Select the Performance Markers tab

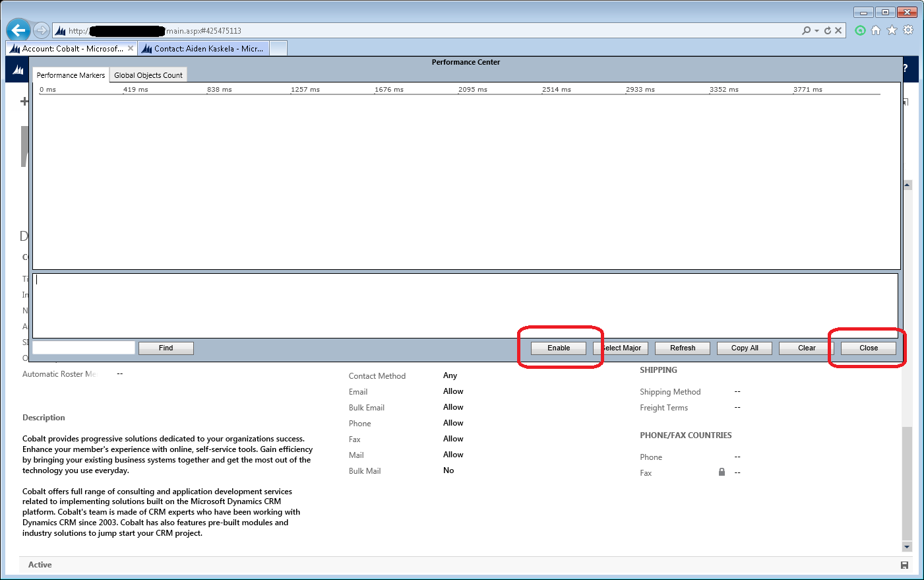pyautogui.click(x=71, y=75)
